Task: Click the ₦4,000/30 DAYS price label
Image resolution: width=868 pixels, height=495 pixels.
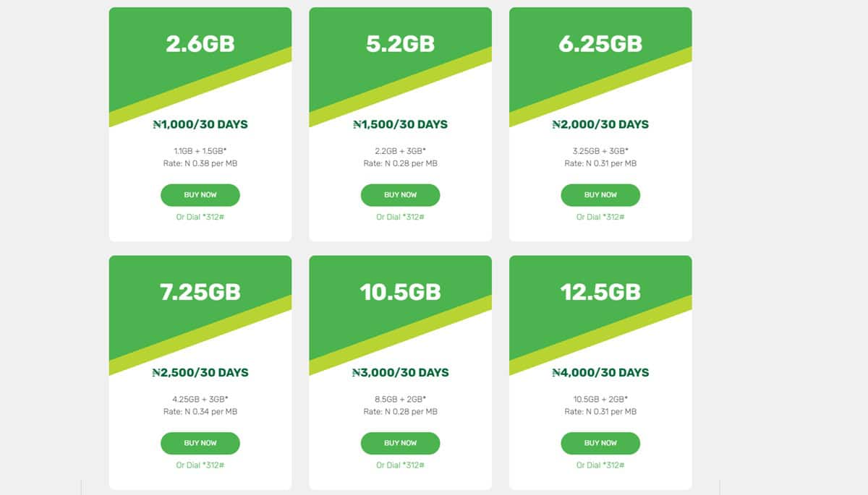Action: [600, 373]
